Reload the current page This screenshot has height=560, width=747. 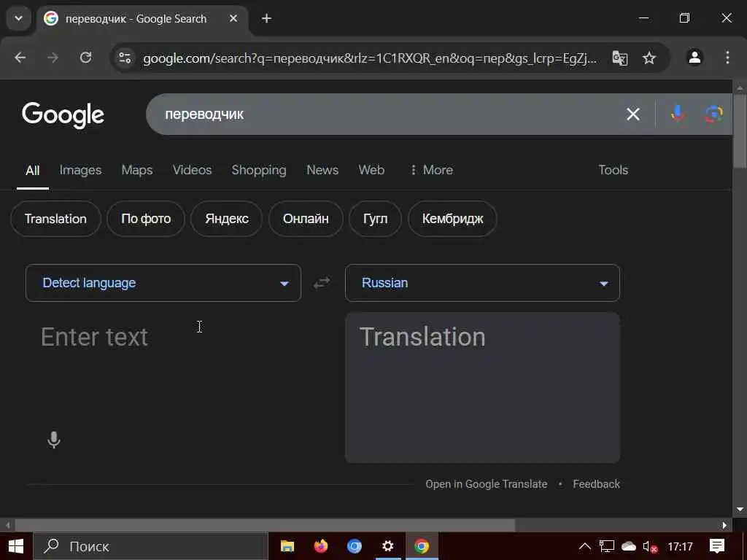click(x=86, y=58)
